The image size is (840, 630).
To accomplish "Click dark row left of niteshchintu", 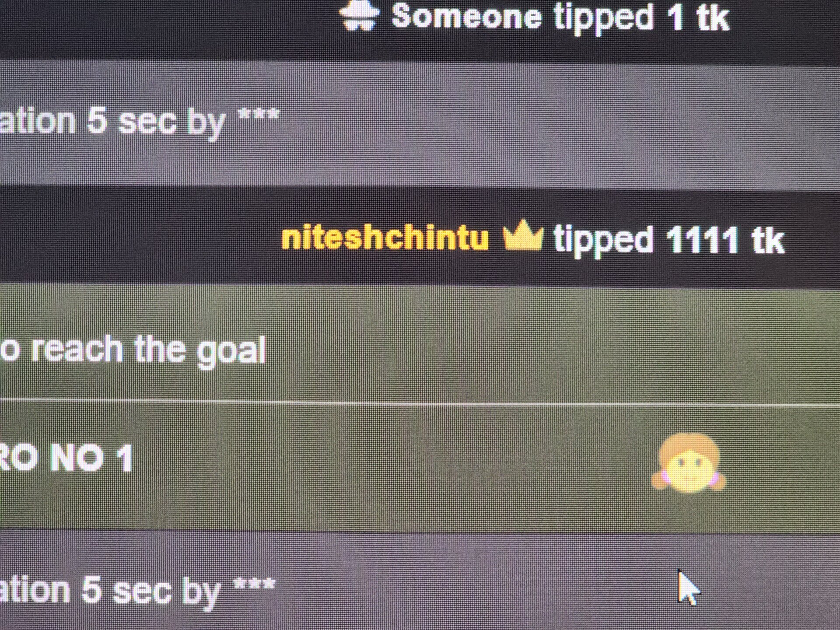I will point(140,238).
